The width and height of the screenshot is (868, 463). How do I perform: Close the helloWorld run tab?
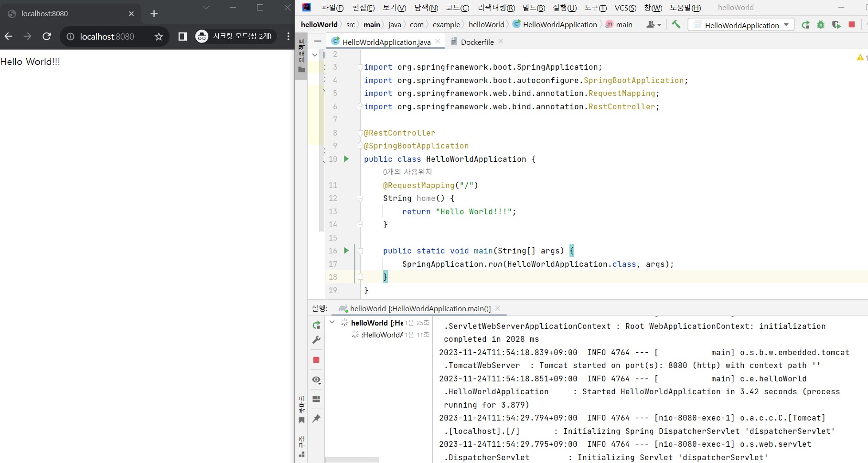point(498,308)
